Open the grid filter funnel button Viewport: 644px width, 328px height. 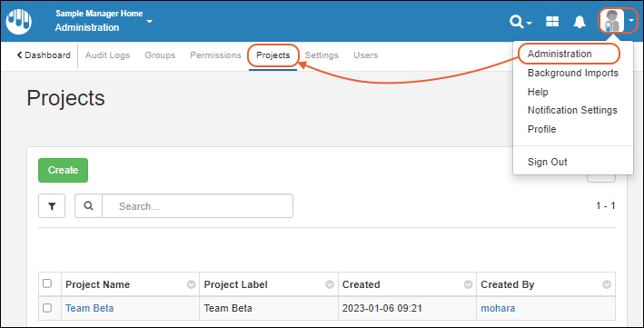point(52,206)
